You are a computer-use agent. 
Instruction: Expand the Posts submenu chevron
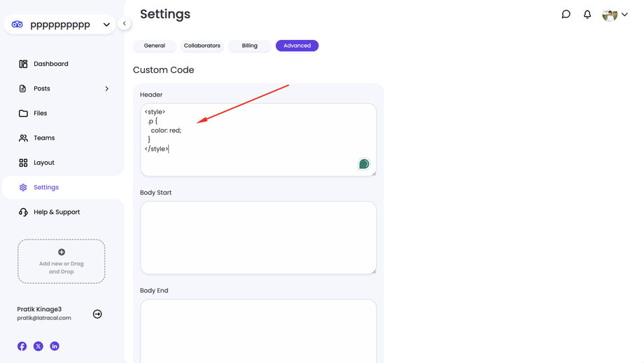(x=106, y=89)
